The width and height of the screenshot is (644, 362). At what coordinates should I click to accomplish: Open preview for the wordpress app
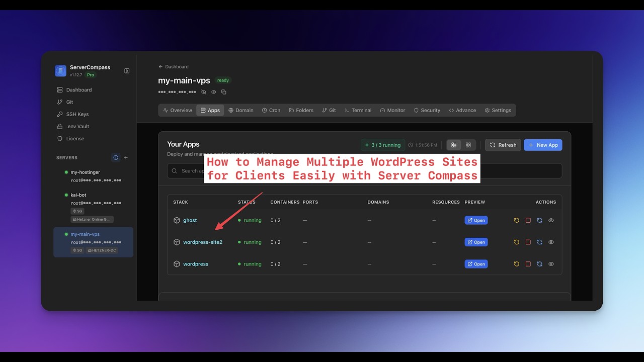476,264
